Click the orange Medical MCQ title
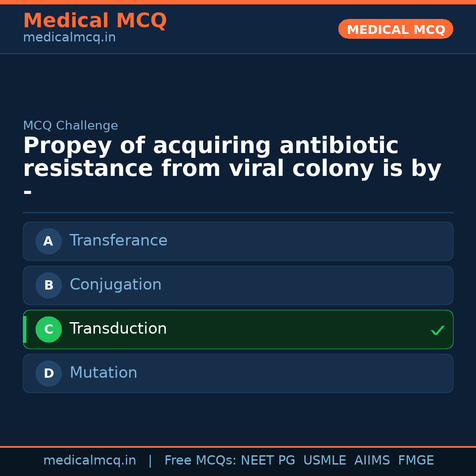 95,21
